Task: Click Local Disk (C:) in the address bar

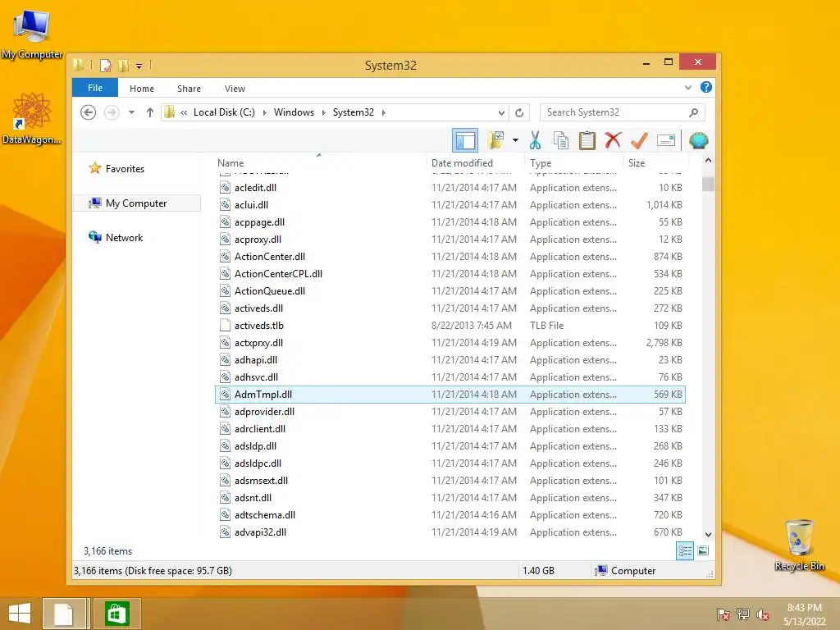Action: 224,112
